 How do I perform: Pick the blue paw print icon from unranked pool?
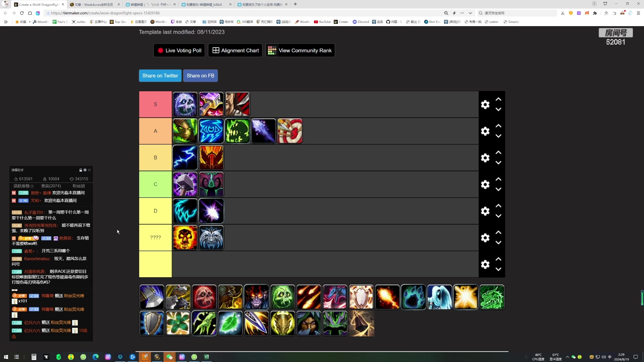(414, 297)
